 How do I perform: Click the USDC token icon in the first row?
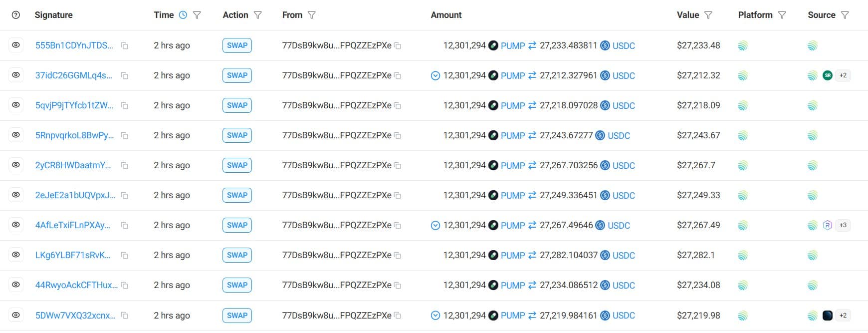click(606, 45)
